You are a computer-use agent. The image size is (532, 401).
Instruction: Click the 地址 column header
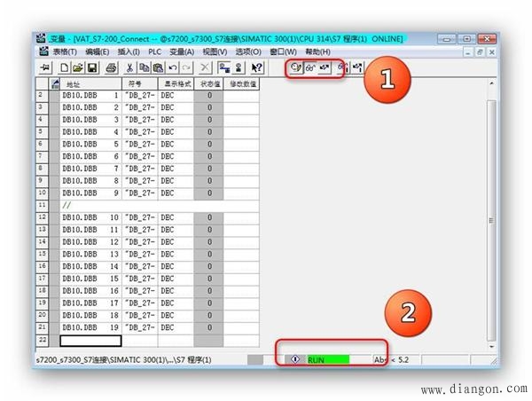pos(90,84)
